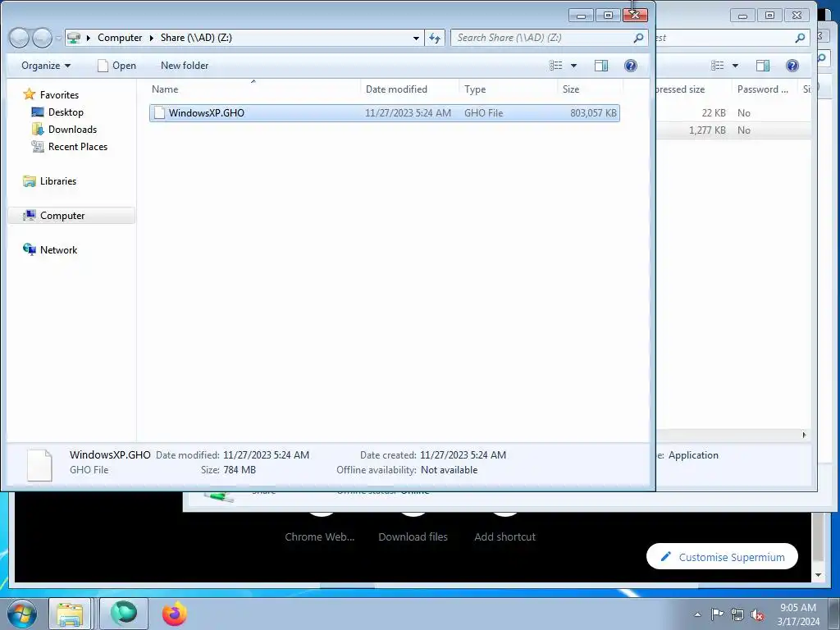Click the muted volume tray icon
The image size is (840, 630).
pos(757,614)
